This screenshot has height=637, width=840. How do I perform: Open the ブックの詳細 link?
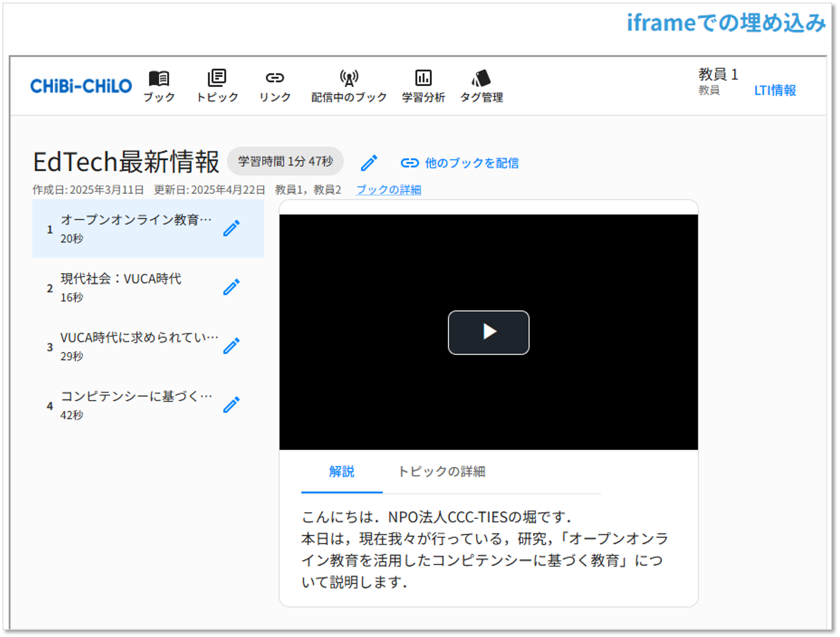(388, 189)
